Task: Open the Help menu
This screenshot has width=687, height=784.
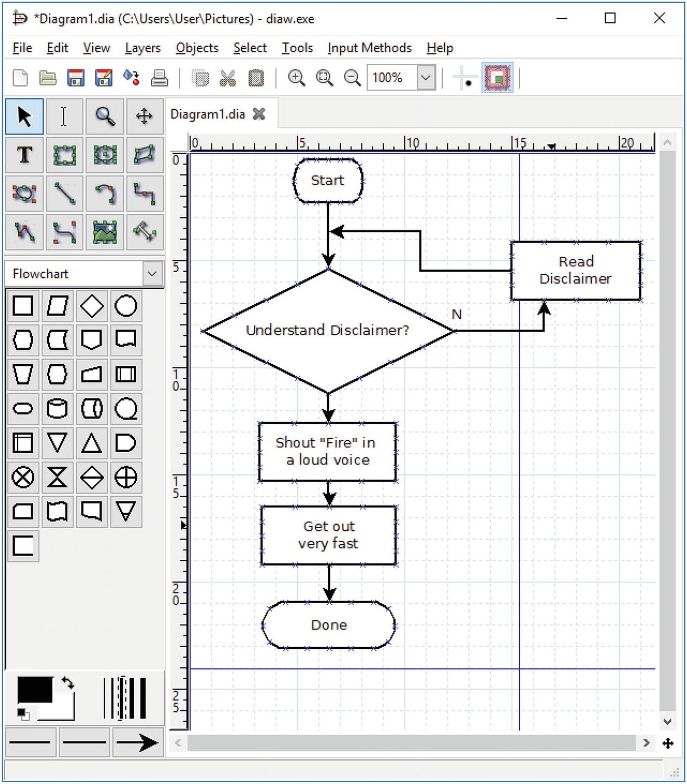Action: pyautogui.click(x=439, y=48)
